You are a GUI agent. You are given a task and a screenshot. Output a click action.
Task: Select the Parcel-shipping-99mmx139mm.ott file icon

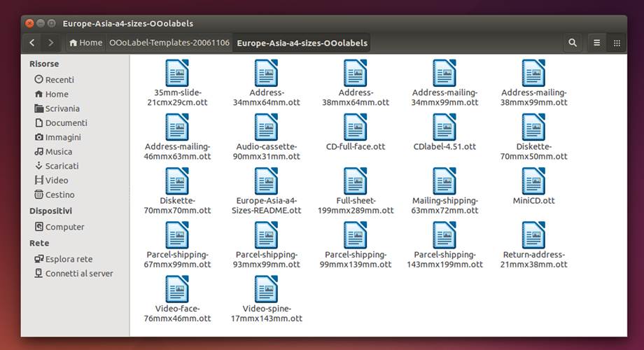(x=356, y=235)
